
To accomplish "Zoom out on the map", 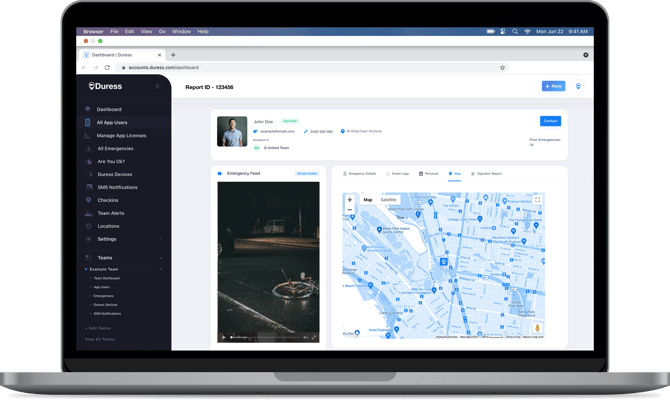I will 350,209.
